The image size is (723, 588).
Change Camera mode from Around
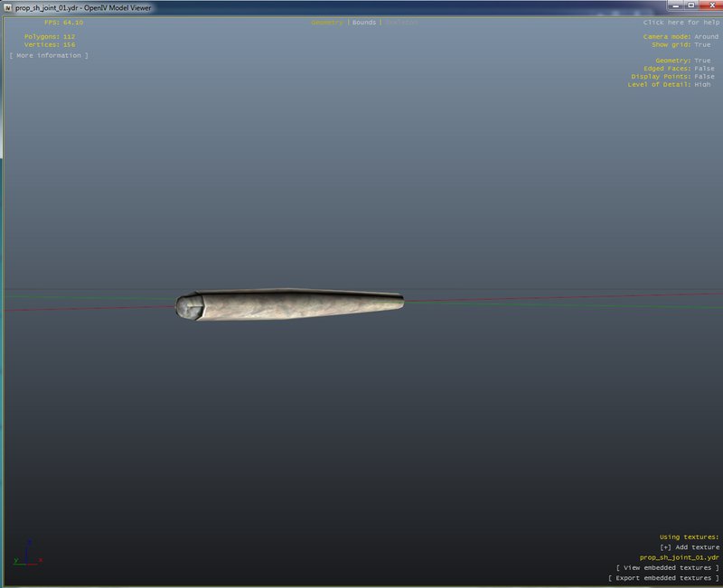[706, 37]
